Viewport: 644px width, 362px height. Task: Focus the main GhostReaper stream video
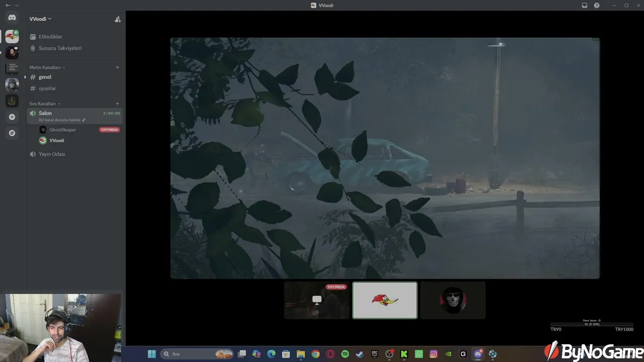tap(385, 158)
